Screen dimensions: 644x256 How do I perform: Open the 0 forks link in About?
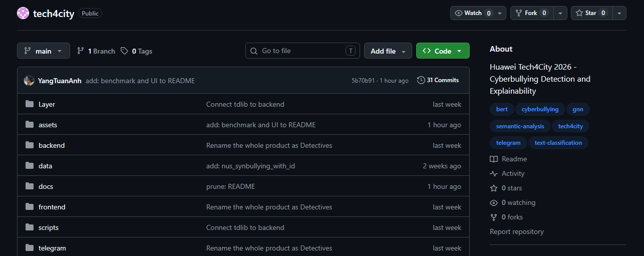pyautogui.click(x=506, y=217)
